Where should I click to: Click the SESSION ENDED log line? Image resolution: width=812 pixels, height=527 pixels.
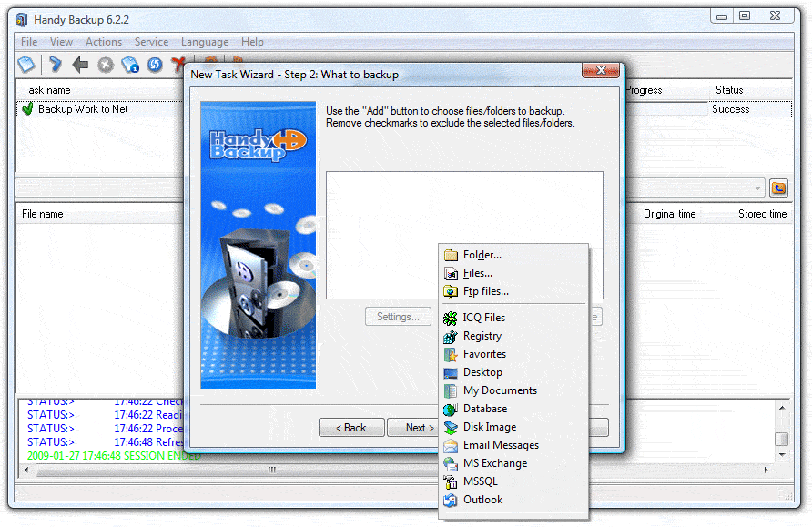[114, 456]
